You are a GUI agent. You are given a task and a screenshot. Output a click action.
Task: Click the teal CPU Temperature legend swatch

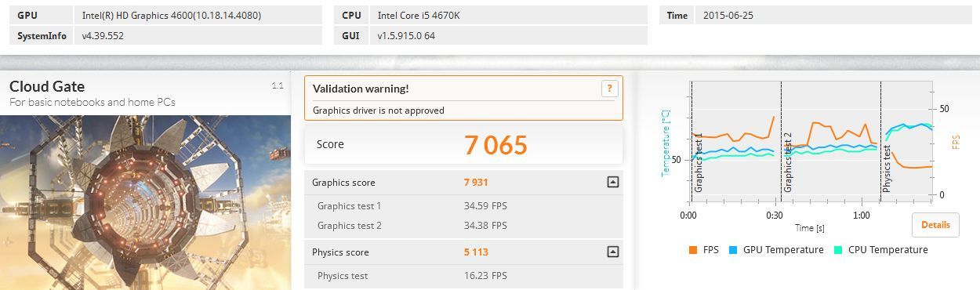pos(837,250)
